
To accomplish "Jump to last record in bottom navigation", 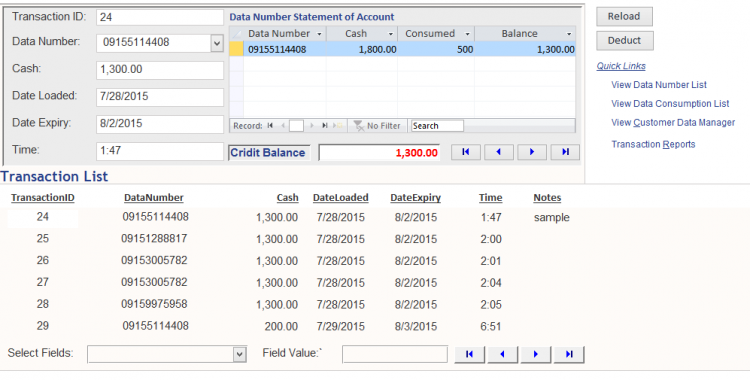I will [569, 354].
